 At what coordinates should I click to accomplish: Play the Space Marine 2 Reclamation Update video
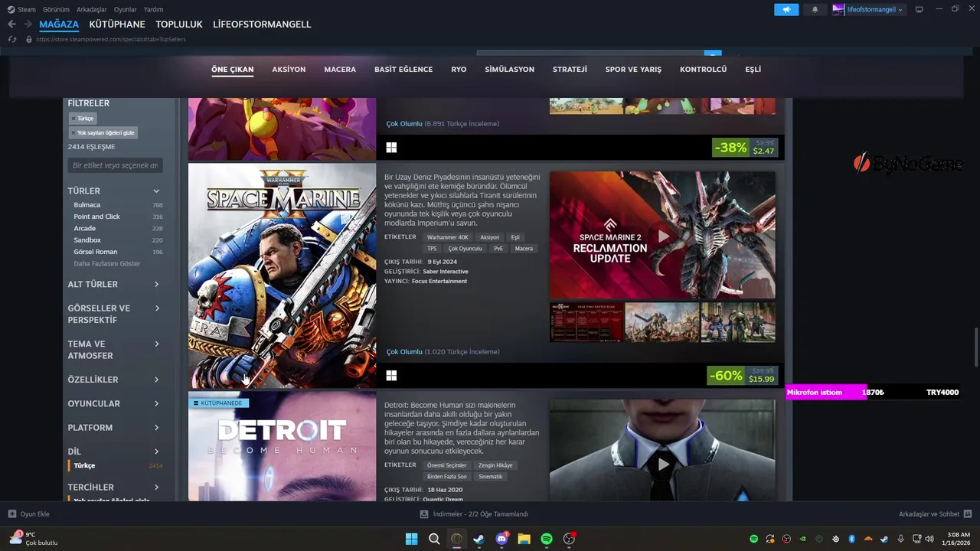663,236
